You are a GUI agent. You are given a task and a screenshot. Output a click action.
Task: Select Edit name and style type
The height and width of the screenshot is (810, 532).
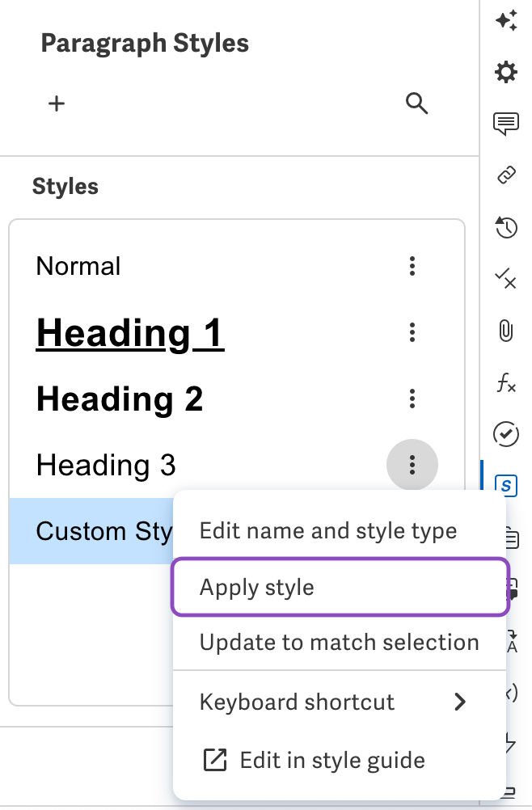click(327, 530)
